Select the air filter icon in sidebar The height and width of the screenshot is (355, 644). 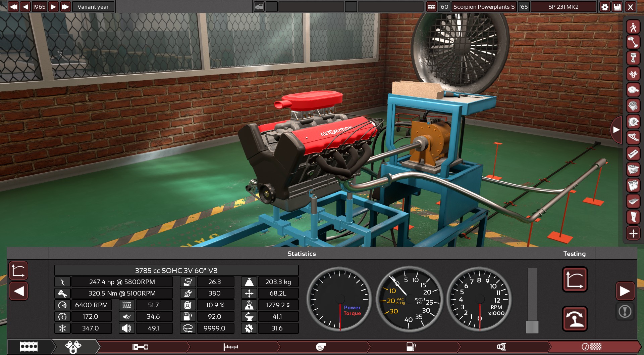click(633, 90)
